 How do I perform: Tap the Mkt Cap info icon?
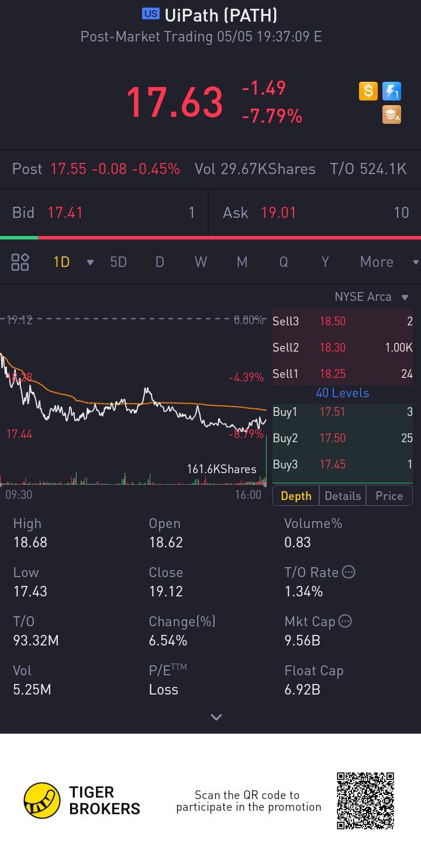tap(345, 621)
